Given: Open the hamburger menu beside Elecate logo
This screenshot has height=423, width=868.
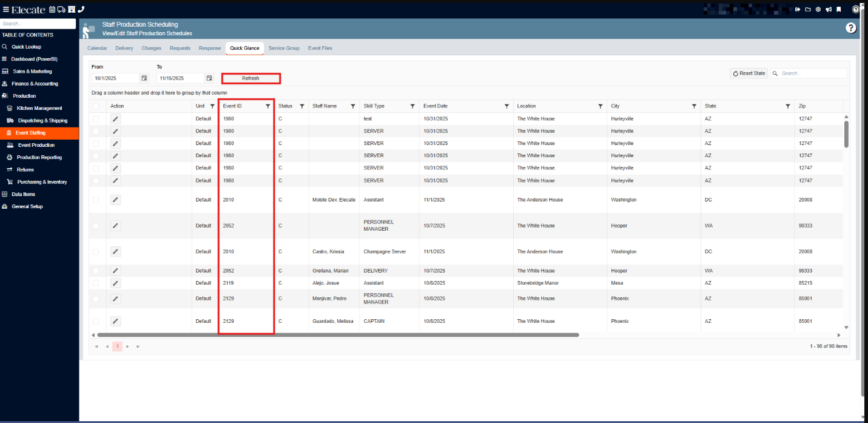Looking at the screenshot, I should coord(5,9).
